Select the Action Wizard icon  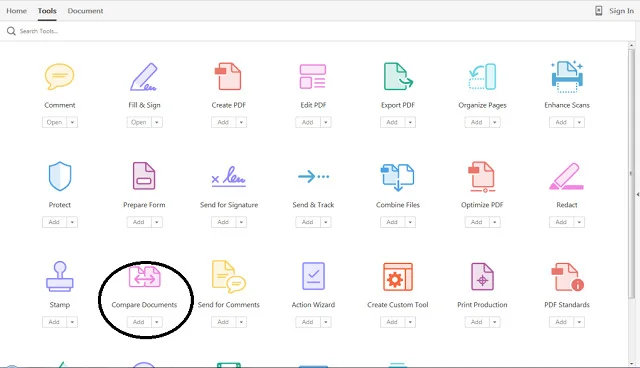pyautogui.click(x=313, y=276)
